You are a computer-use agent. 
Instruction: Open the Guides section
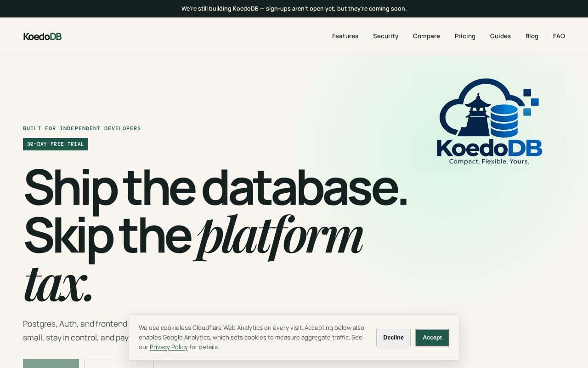coord(500,36)
